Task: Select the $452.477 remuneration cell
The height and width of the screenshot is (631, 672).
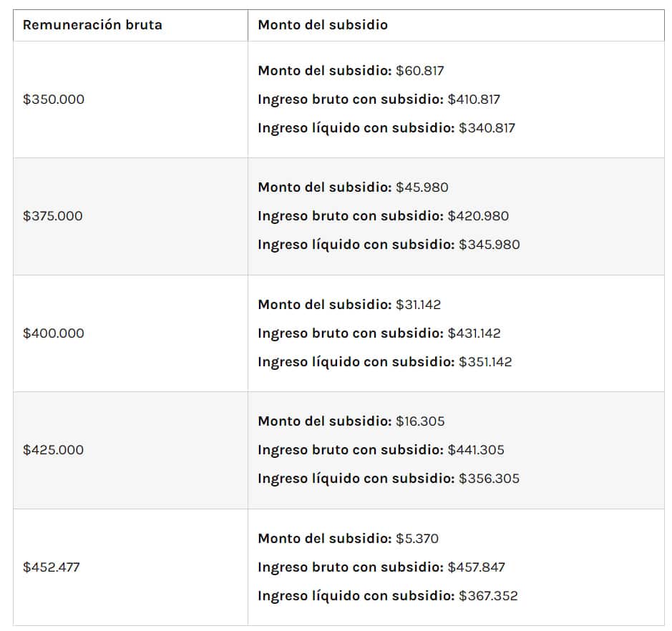Action: point(52,567)
